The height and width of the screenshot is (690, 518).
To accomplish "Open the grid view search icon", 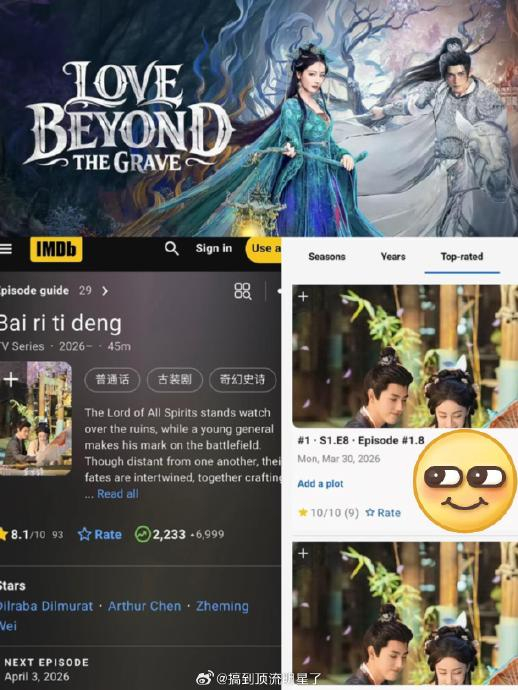I will tap(242, 291).
